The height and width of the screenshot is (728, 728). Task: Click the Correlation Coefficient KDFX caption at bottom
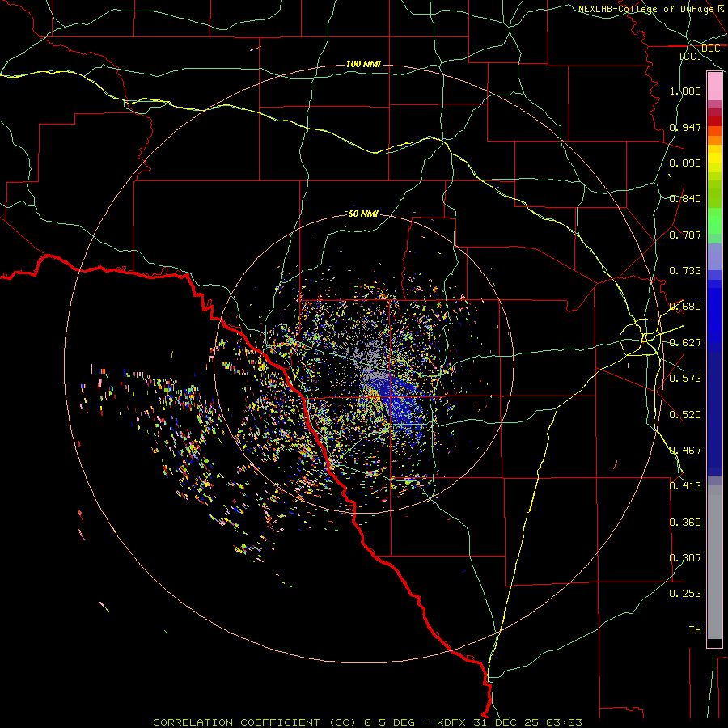click(367, 722)
